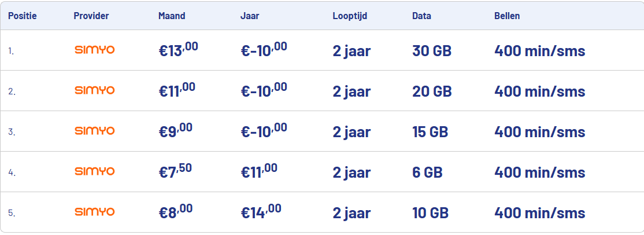Sort by the Maand column header
Image resolution: width=644 pixels, height=235 pixels.
(172, 16)
